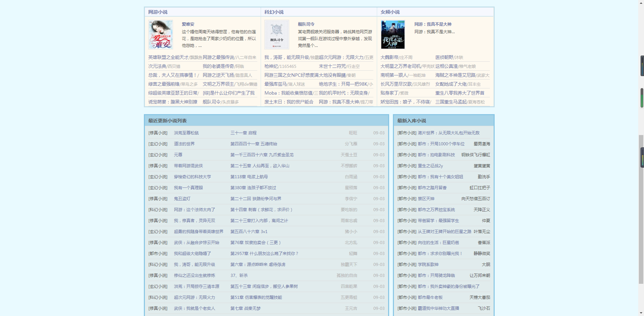The image size is (644, 316).
Task: Open the novel 贴身家丁
Action: tap(389, 93)
